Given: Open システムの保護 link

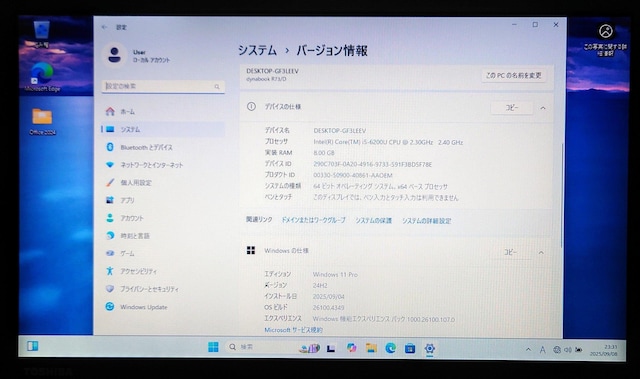Looking at the screenshot, I should point(373,221).
